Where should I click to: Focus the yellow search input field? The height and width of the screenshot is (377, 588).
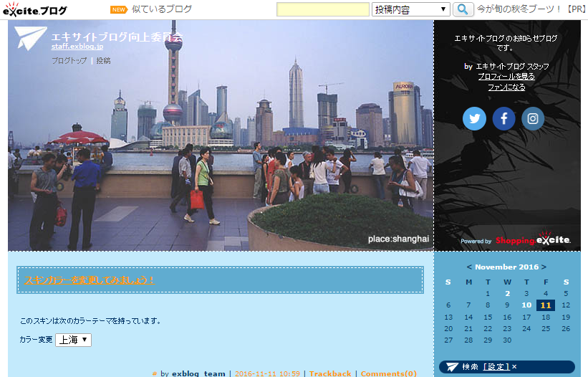click(323, 9)
